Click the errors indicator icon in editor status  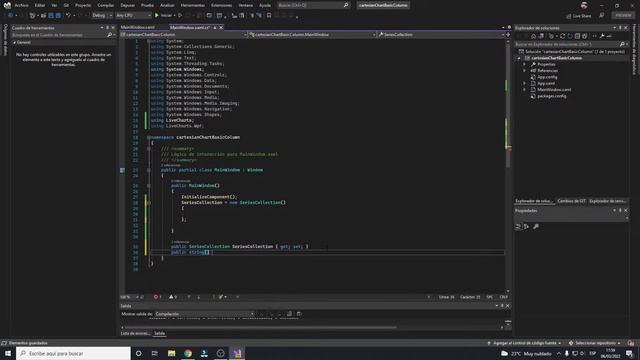(157, 297)
